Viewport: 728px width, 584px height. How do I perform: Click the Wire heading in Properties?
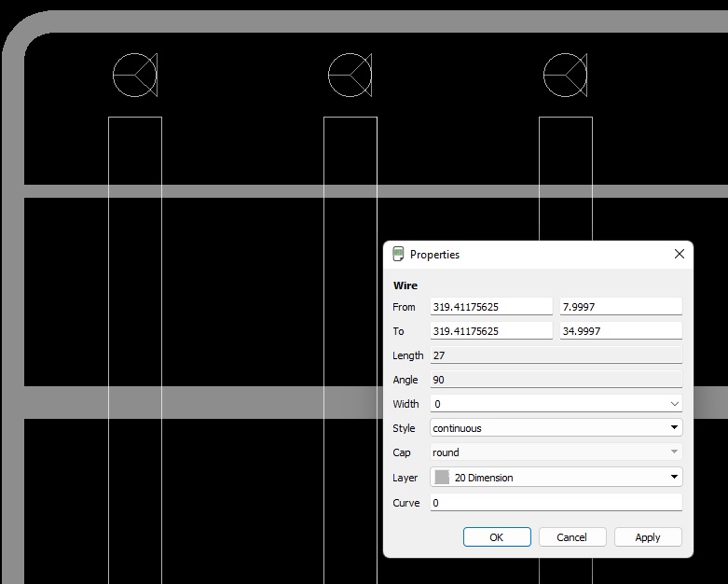click(x=405, y=285)
